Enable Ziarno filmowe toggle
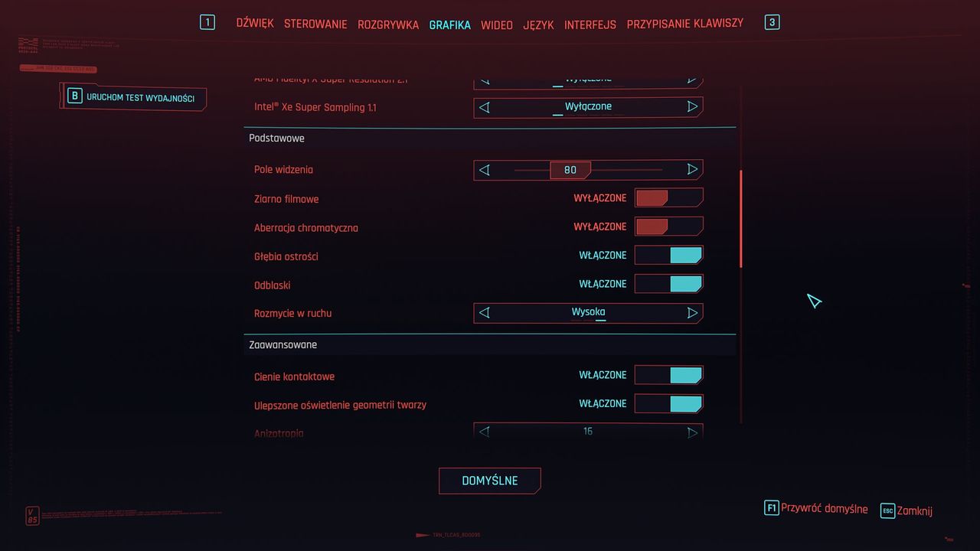The image size is (980, 551). [x=668, y=198]
